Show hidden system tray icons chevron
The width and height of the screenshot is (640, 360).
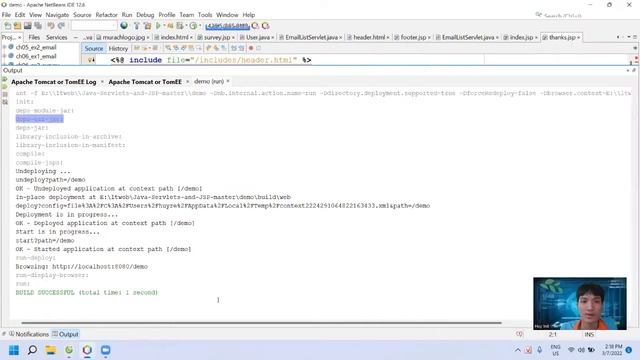click(518, 350)
